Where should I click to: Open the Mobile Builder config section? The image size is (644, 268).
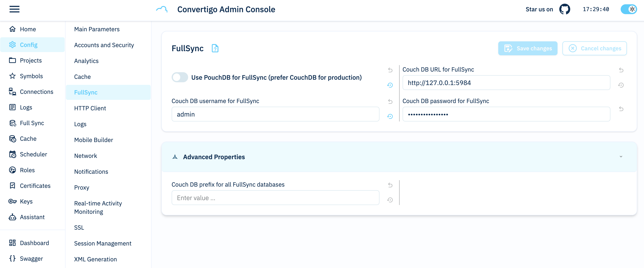pyautogui.click(x=93, y=140)
